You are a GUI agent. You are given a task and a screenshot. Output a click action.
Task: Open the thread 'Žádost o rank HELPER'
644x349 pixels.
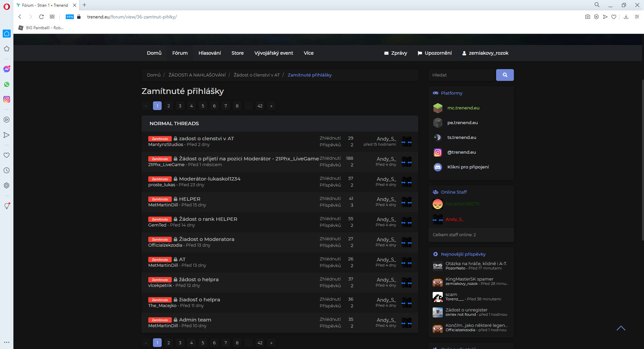click(x=208, y=219)
